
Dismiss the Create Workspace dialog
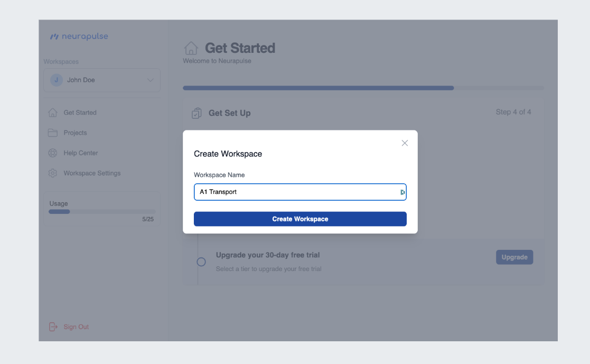[x=405, y=143]
